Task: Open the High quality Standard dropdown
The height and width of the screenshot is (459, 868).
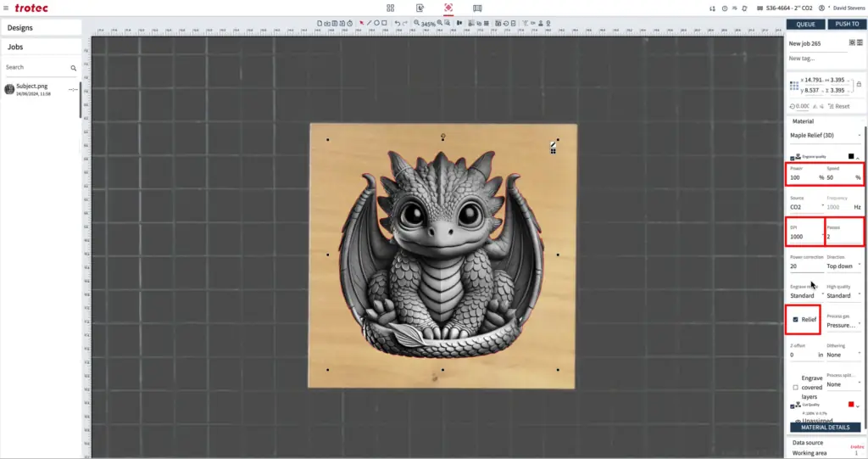Action: click(x=843, y=295)
